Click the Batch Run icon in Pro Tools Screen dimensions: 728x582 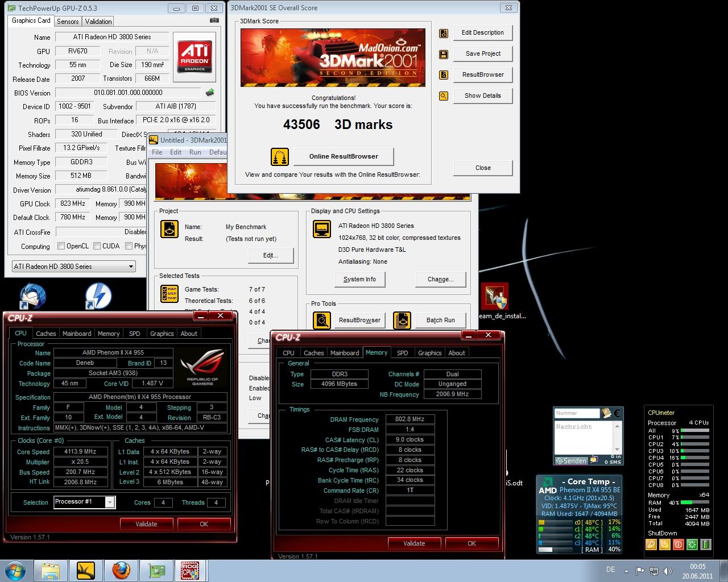(402, 321)
